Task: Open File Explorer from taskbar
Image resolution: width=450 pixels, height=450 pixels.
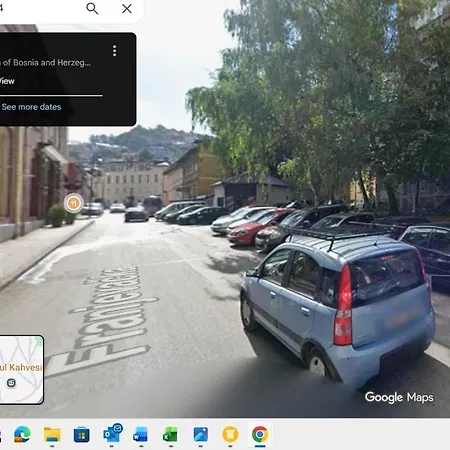Action: pos(52,434)
